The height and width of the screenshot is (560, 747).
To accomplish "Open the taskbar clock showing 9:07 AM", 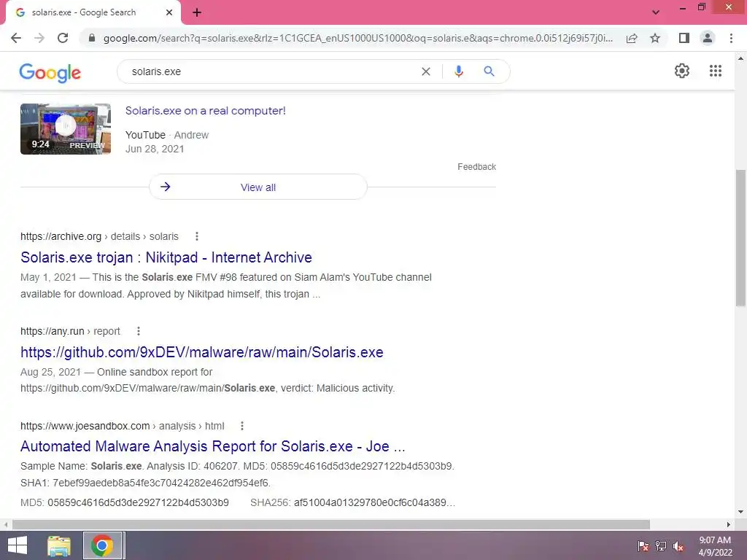I will click(715, 545).
